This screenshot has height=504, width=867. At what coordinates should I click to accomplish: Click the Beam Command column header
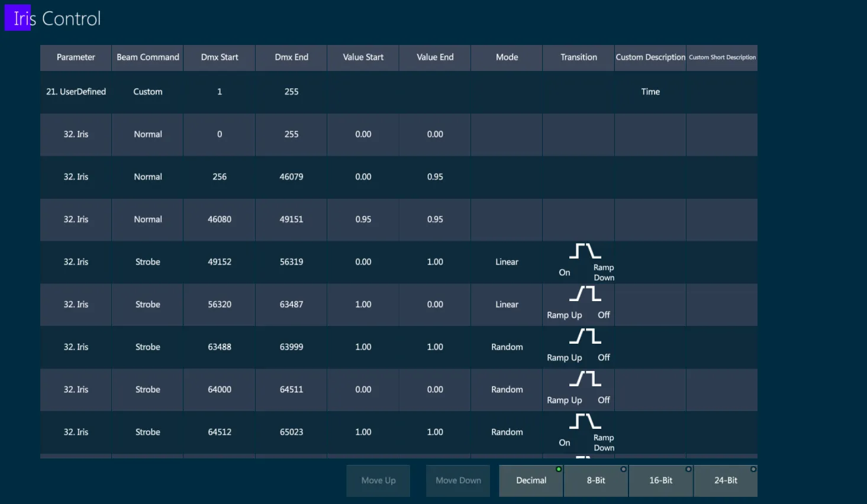(x=147, y=57)
